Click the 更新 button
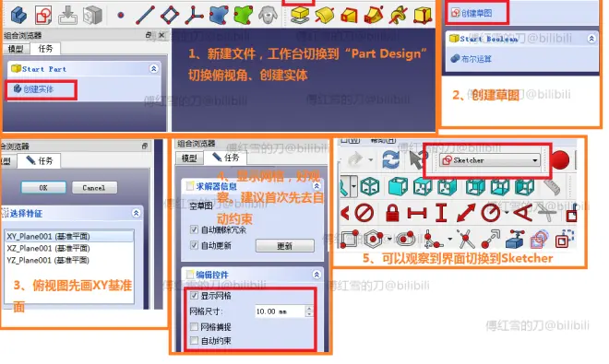 pyautogui.click(x=285, y=246)
